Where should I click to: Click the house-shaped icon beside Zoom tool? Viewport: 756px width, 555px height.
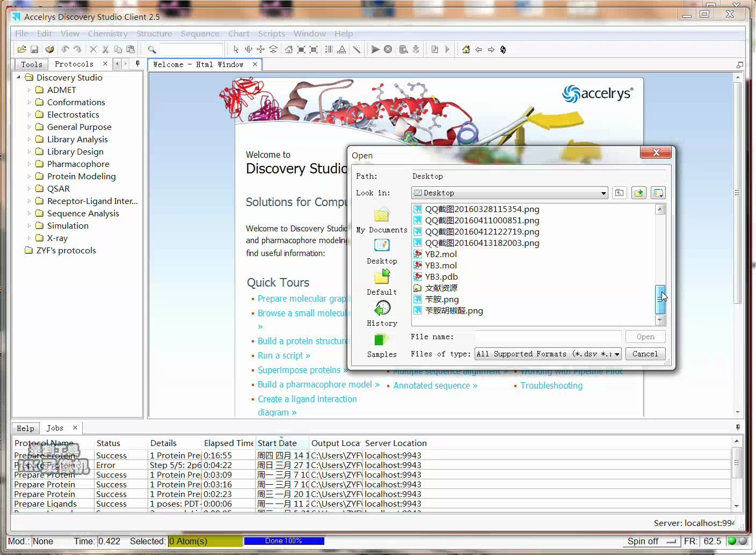click(x=289, y=49)
